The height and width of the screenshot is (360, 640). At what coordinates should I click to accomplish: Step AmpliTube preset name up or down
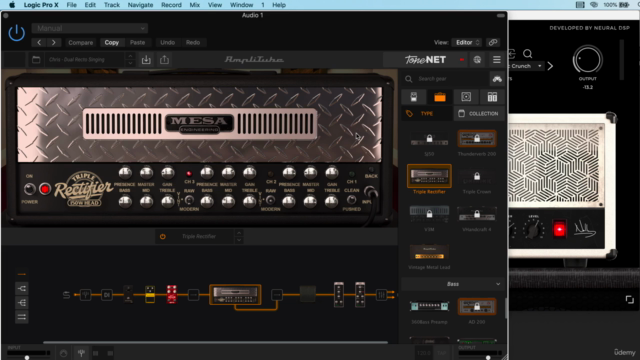pos(130,60)
